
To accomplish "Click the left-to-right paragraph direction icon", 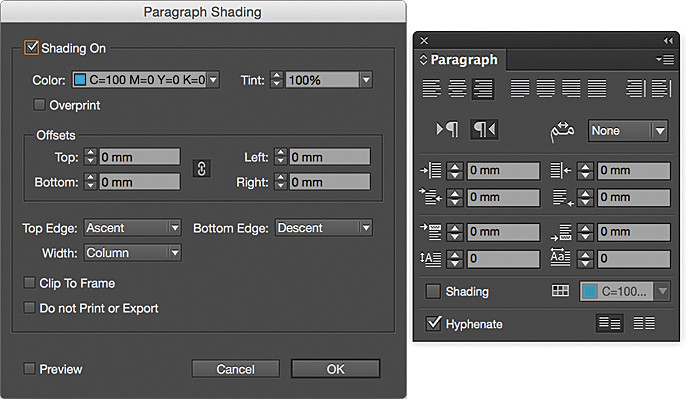I will pyautogui.click(x=447, y=129).
